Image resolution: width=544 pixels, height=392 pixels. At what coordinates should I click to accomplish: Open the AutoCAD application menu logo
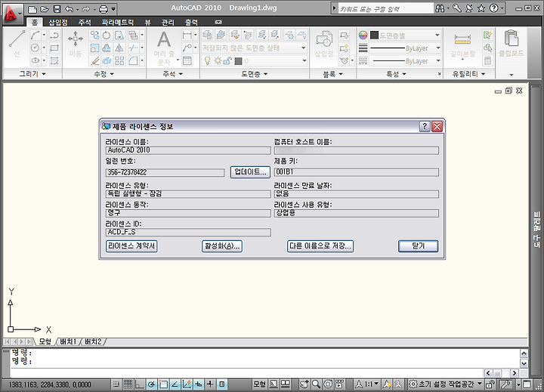coord(11,13)
